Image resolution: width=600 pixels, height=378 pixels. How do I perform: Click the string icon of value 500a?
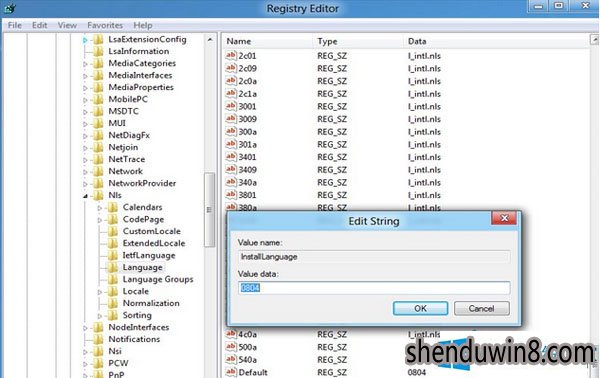click(231, 347)
